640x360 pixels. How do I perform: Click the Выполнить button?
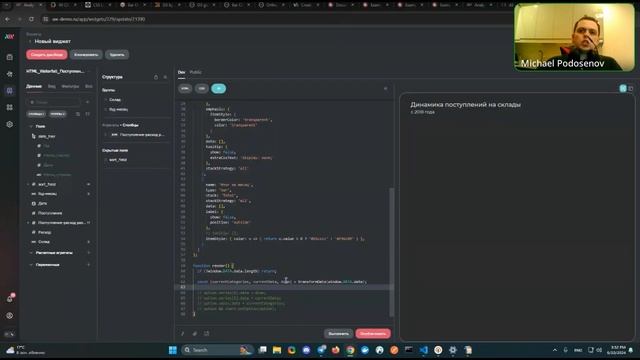[338, 334]
